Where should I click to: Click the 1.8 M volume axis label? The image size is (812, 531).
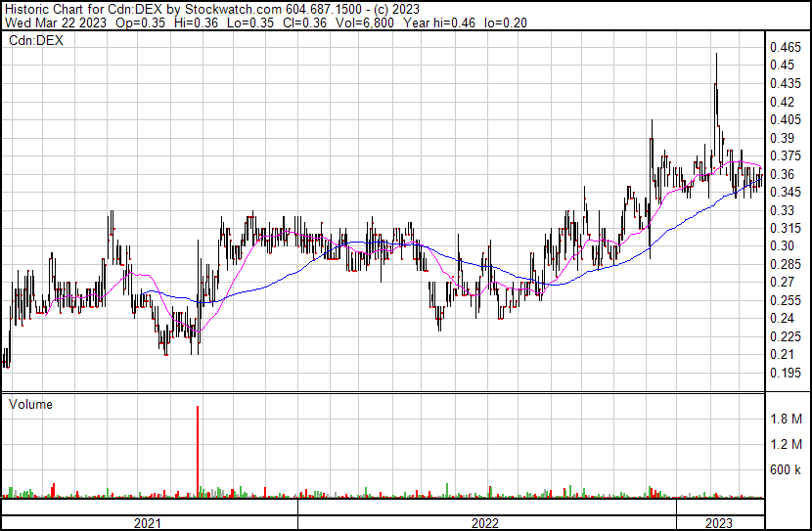coord(786,419)
